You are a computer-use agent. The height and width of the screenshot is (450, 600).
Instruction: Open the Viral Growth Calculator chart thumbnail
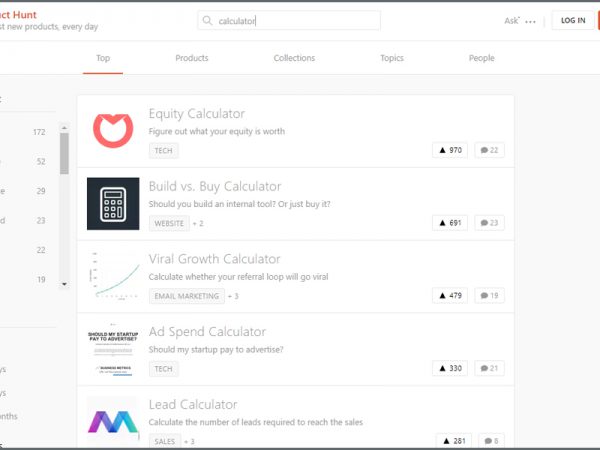point(112,276)
